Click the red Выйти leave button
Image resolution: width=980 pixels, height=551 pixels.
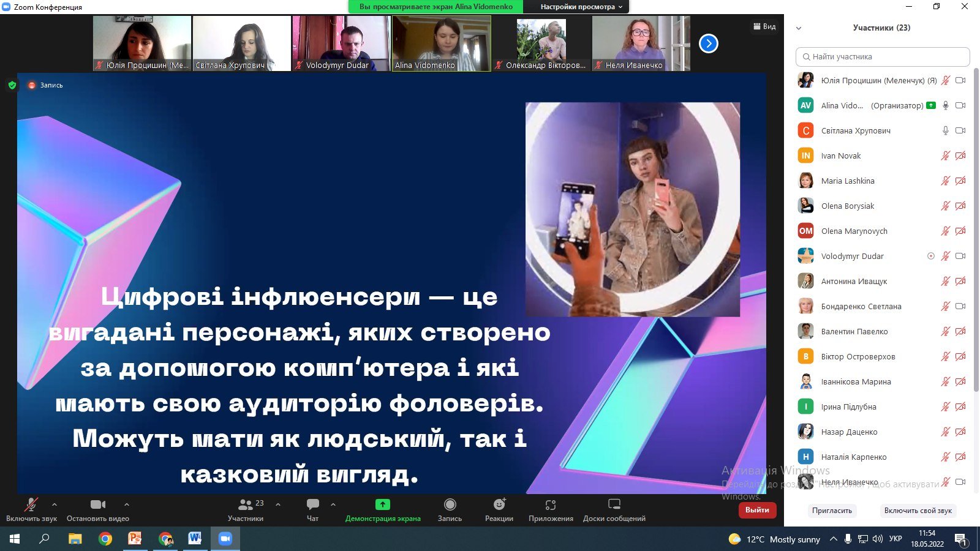point(758,509)
